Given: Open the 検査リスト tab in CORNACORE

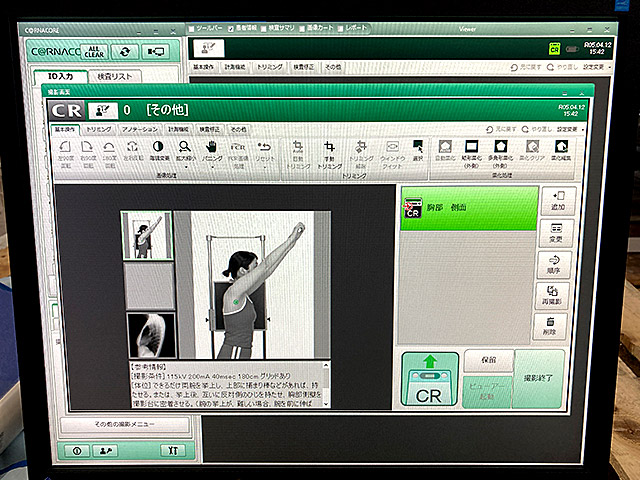Looking at the screenshot, I should click(115, 77).
